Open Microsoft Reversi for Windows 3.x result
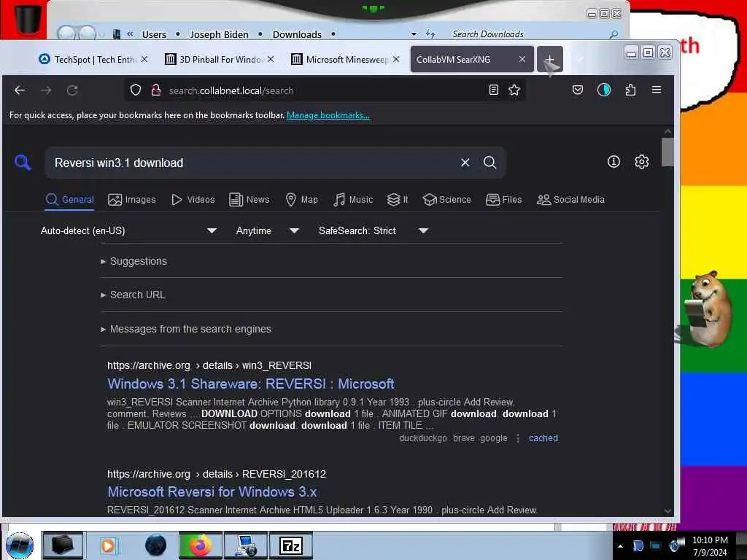747x560 pixels. (x=212, y=492)
